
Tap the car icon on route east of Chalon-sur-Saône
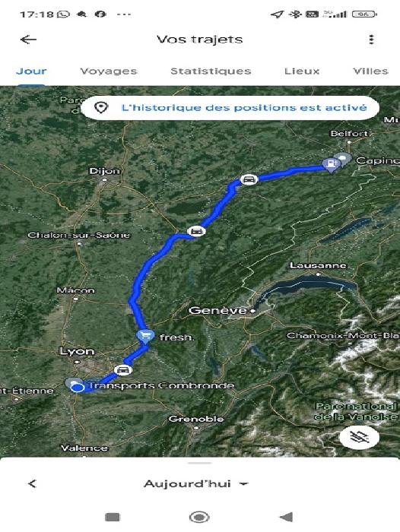click(196, 231)
